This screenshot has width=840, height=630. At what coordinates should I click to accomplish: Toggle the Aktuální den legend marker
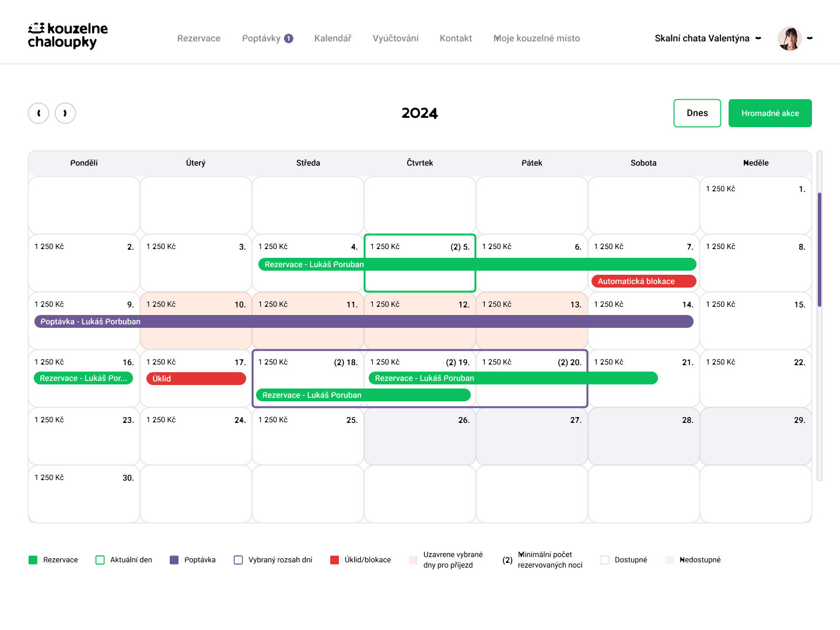point(100,559)
